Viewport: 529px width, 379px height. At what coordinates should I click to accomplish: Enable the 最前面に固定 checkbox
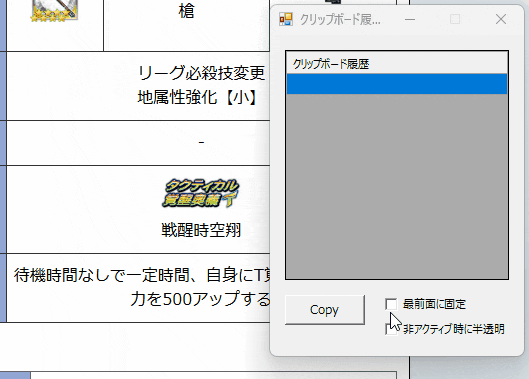pos(391,304)
